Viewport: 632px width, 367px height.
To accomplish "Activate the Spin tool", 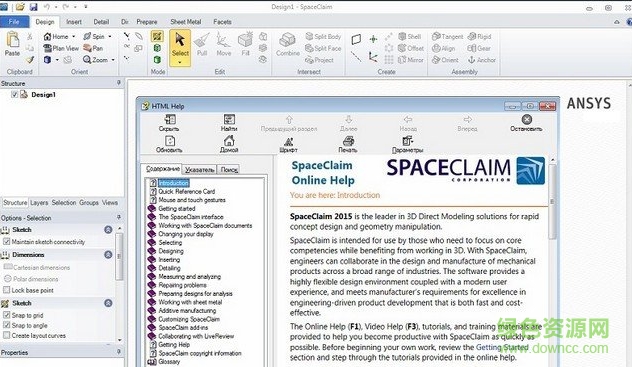I will pos(94,37).
